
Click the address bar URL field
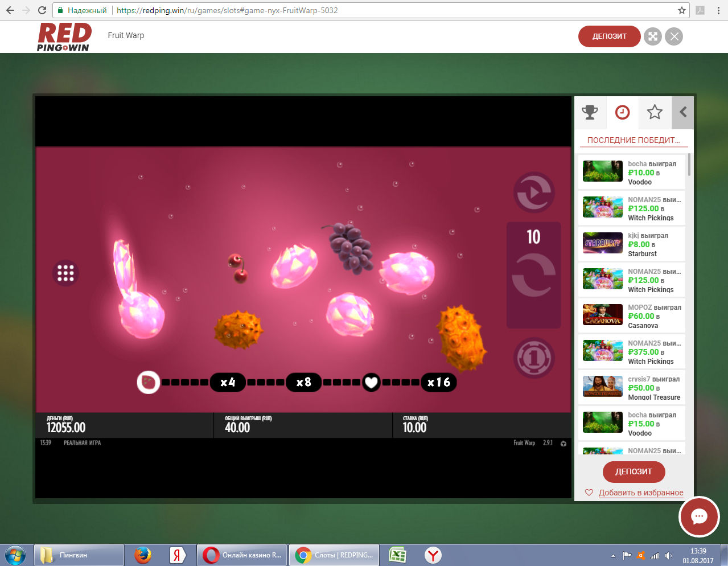(x=371, y=10)
